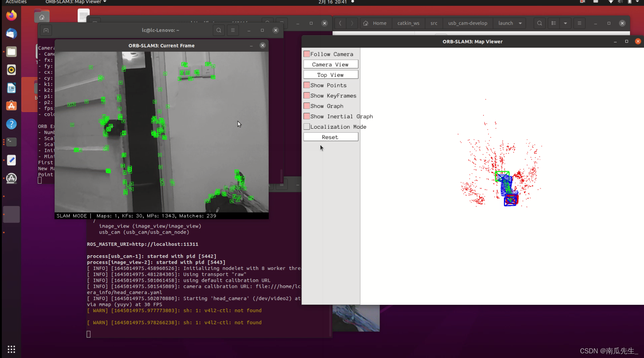Go to src in the path bar
The image size is (644, 358).
[434, 23]
